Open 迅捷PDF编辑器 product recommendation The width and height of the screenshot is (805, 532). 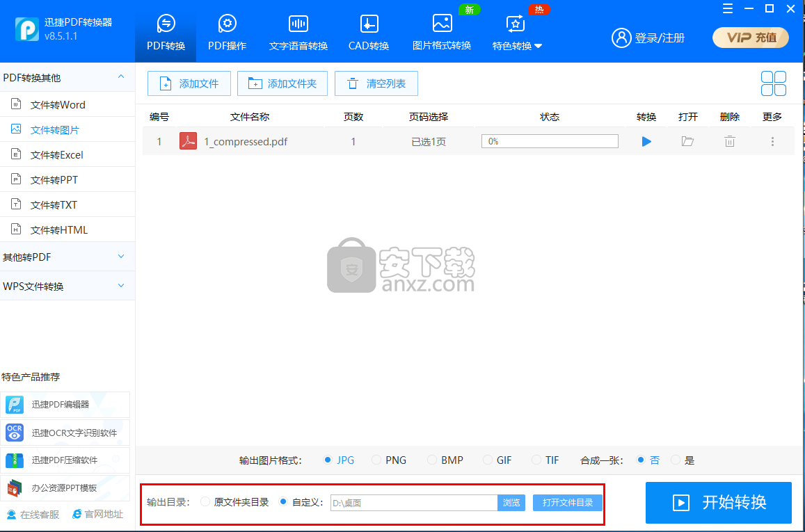[65, 405]
